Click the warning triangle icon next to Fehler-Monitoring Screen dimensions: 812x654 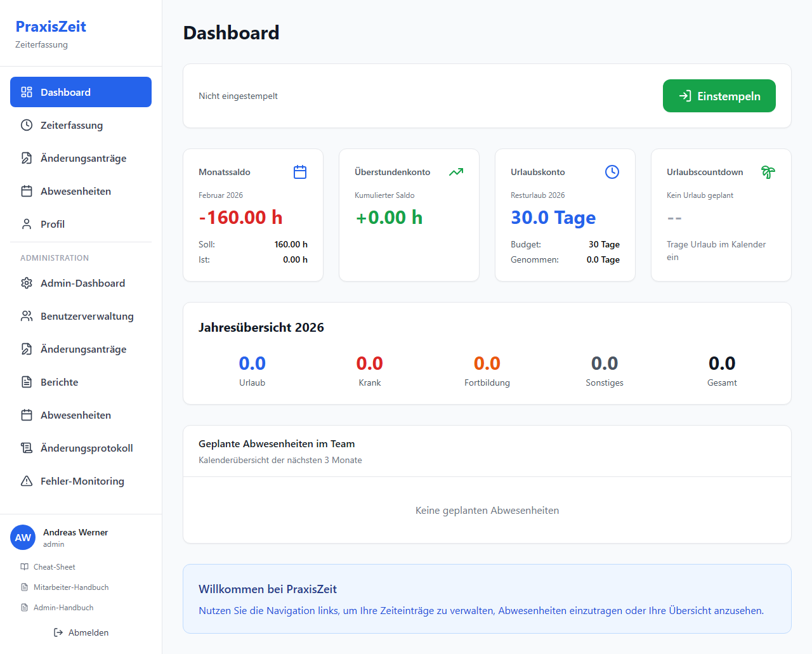[x=27, y=481]
